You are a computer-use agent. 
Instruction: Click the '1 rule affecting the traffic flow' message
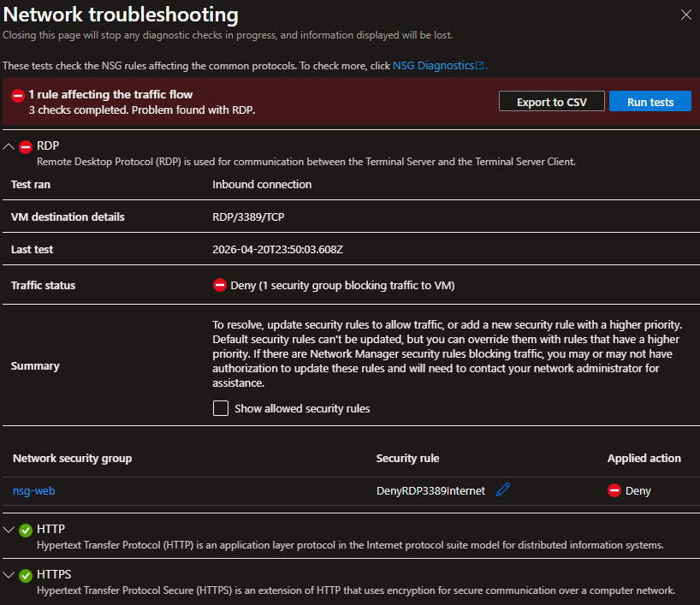coord(110,94)
